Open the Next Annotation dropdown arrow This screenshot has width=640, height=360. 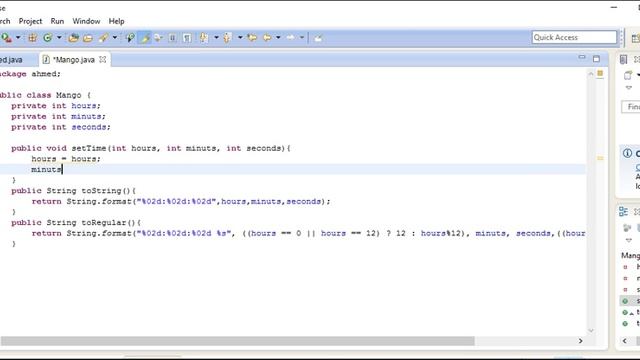(x=216, y=38)
